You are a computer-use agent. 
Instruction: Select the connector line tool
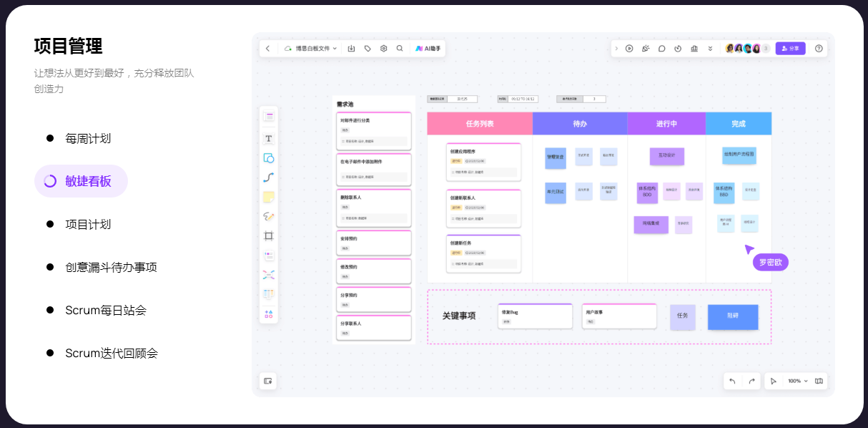pos(269,177)
